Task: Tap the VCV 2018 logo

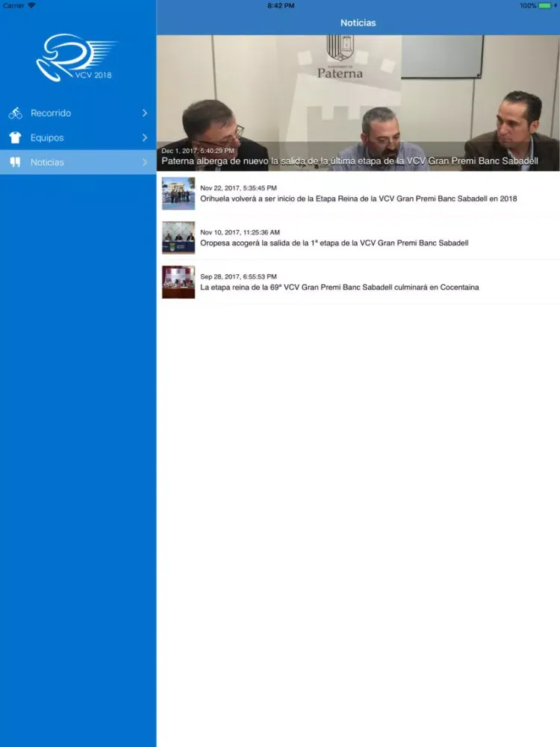Action: (76, 58)
